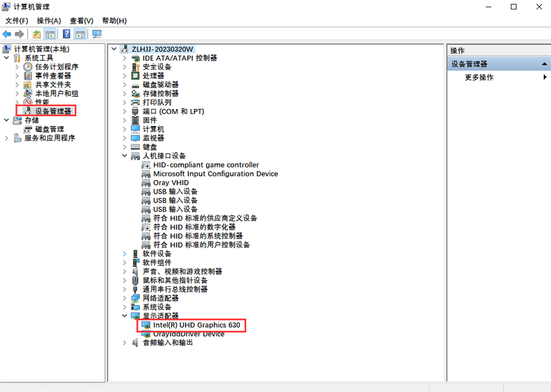
Task: Click the processor chip icon
Action: [136, 76]
